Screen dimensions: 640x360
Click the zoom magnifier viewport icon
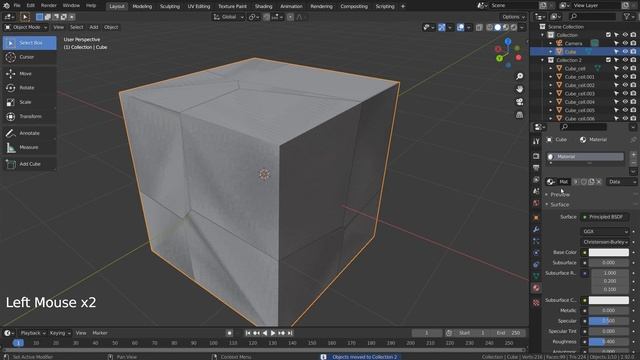point(519,76)
